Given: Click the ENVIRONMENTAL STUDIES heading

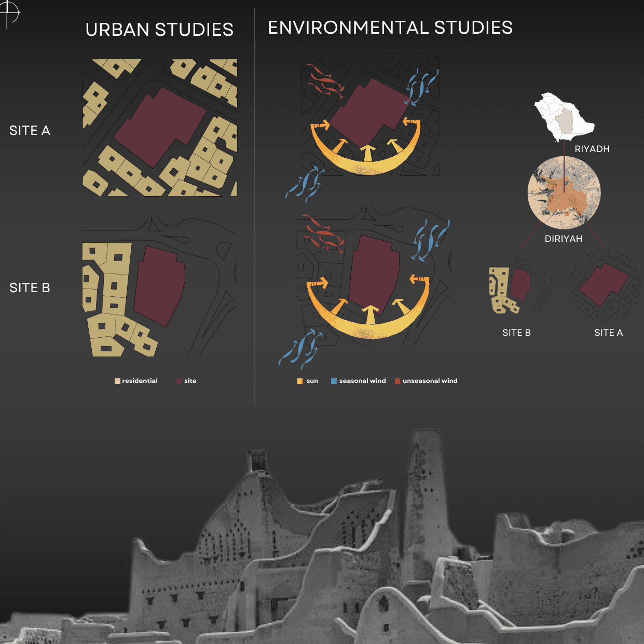Looking at the screenshot, I should pyautogui.click(x=390, y=28).
